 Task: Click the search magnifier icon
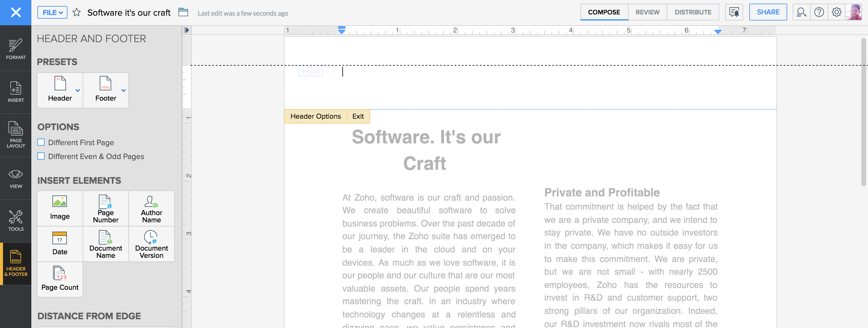[801, 12]
